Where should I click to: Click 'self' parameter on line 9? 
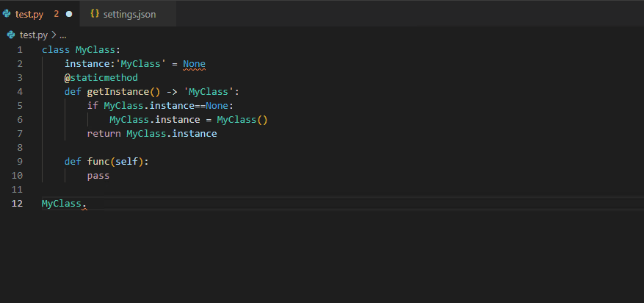(x=126, y=162)
